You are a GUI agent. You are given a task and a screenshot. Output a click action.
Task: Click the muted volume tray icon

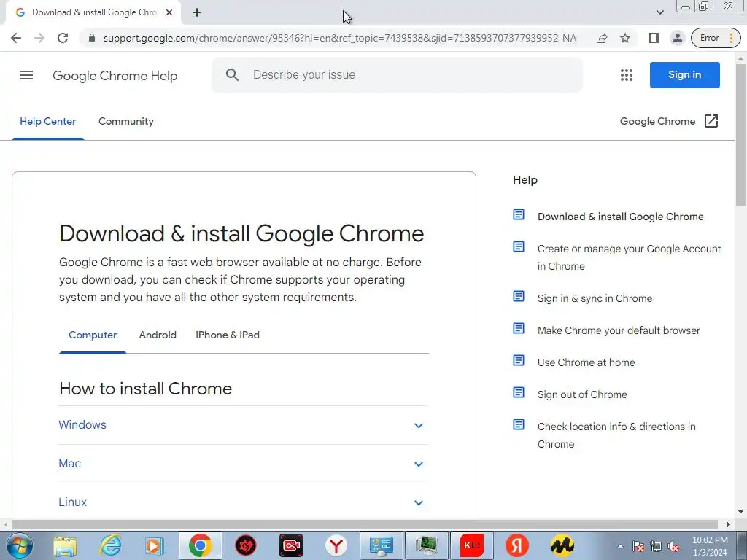[673, 547]
